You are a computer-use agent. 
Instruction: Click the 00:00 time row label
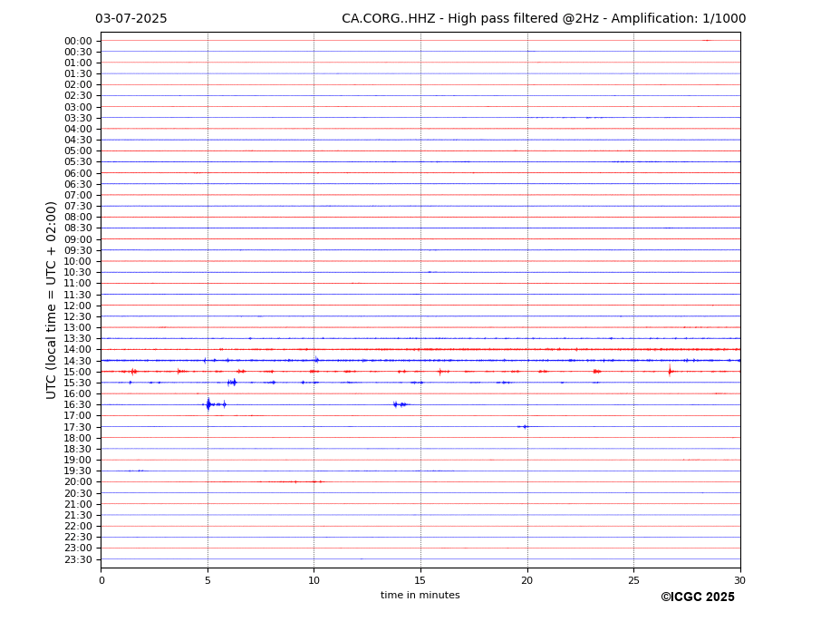(x=78, y=42)
